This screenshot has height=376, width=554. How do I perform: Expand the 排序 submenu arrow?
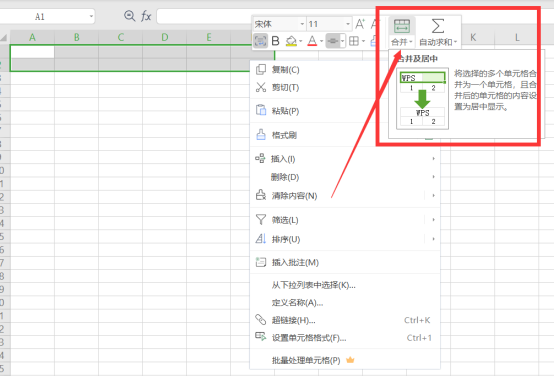[x=433, y=239]
